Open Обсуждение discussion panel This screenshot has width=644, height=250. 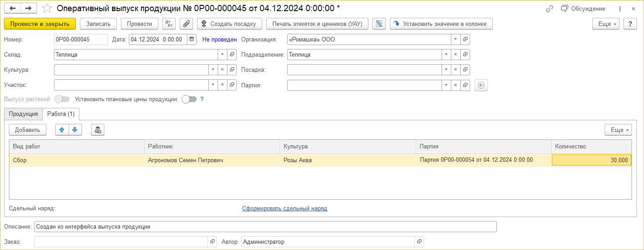pyautogui.click(x=583, y=8)
